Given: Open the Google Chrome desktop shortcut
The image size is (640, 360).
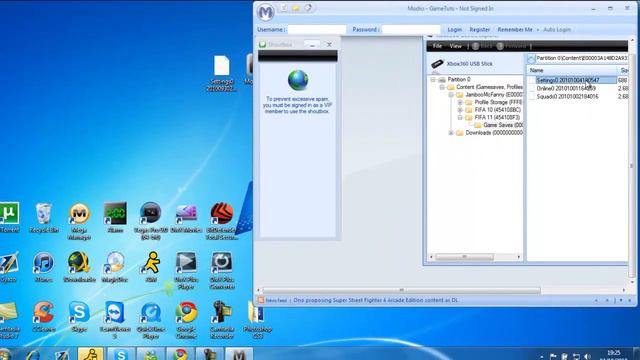Looking at the screenshot, I should coord(186,320).
